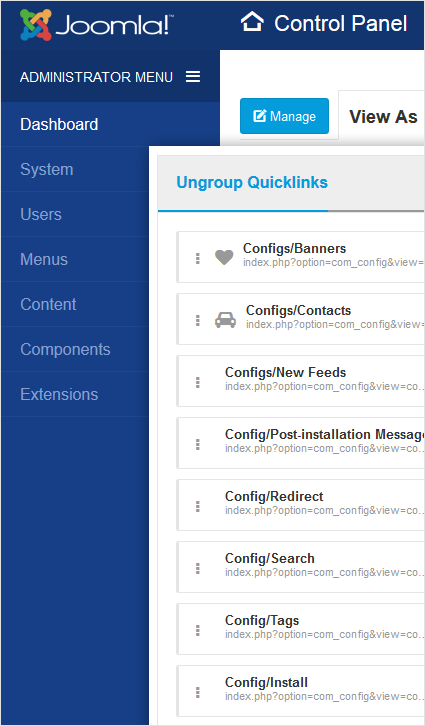Open the Content menu item

point(75,304)
